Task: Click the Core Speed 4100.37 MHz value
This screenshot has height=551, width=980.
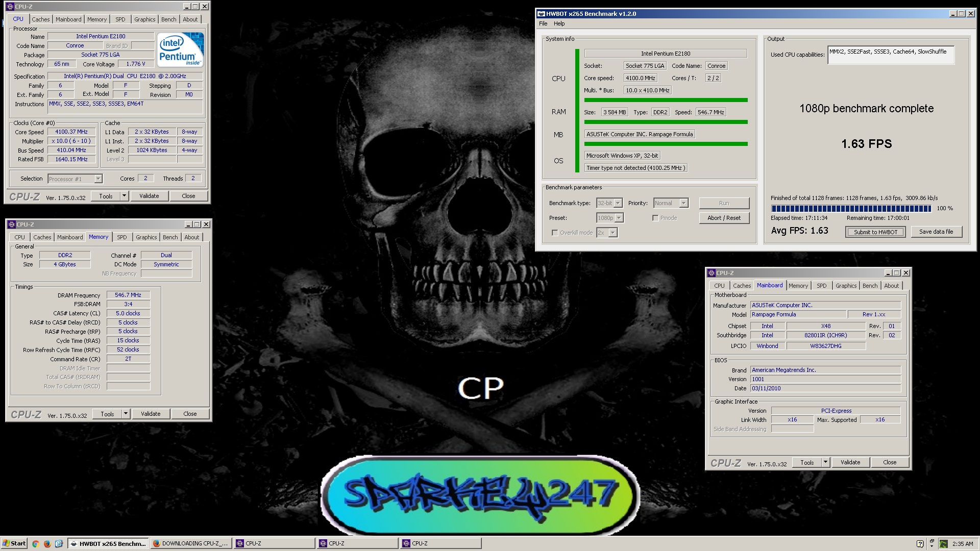Action: pyautogui.click(x=71, y=132)
